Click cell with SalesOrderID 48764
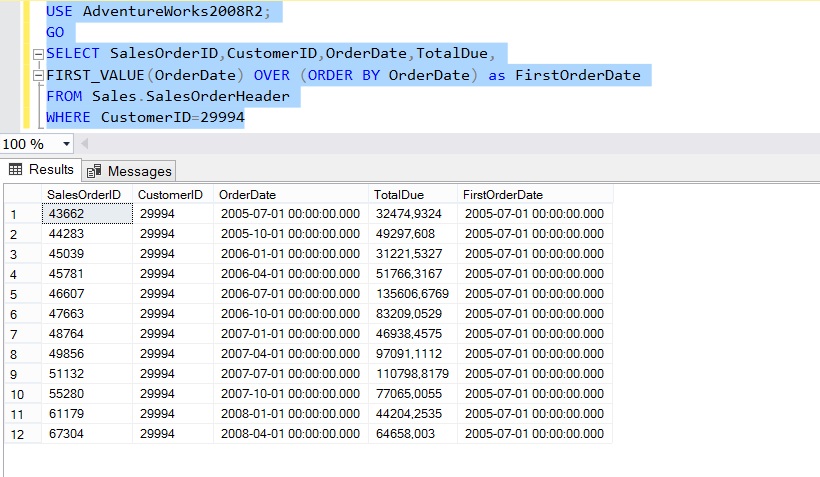The width and height of the screenshot is (820, 477). click(x=87, y=334)
